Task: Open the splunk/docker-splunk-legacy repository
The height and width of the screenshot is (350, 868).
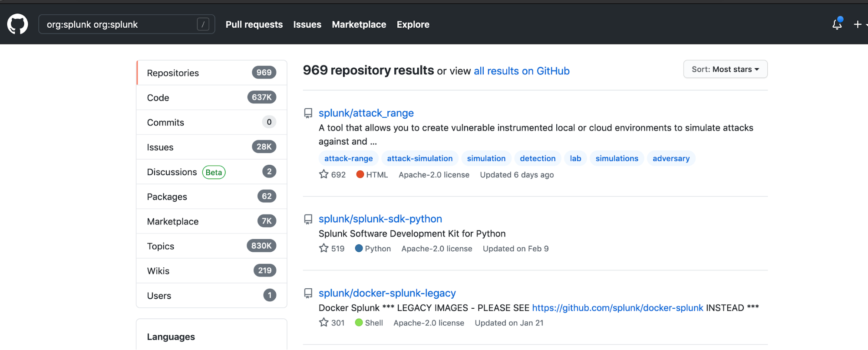Action: point(387,293)
